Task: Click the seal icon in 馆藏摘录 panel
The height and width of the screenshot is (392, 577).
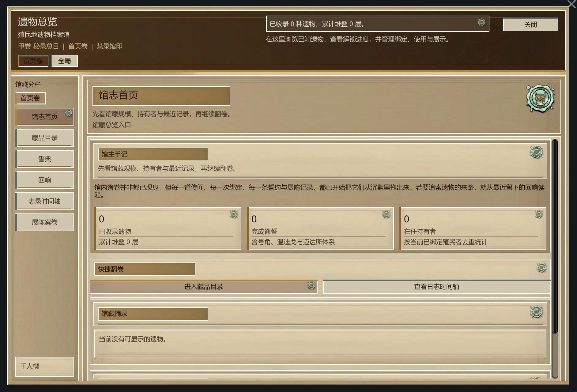Action: point(536,312)
